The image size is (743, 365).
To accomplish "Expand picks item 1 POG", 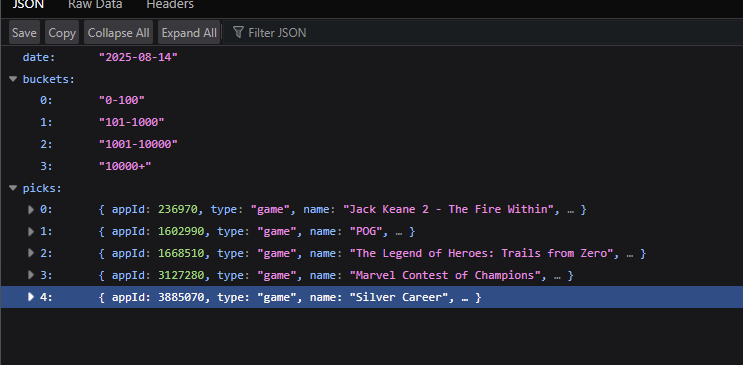I will (31, 231).
